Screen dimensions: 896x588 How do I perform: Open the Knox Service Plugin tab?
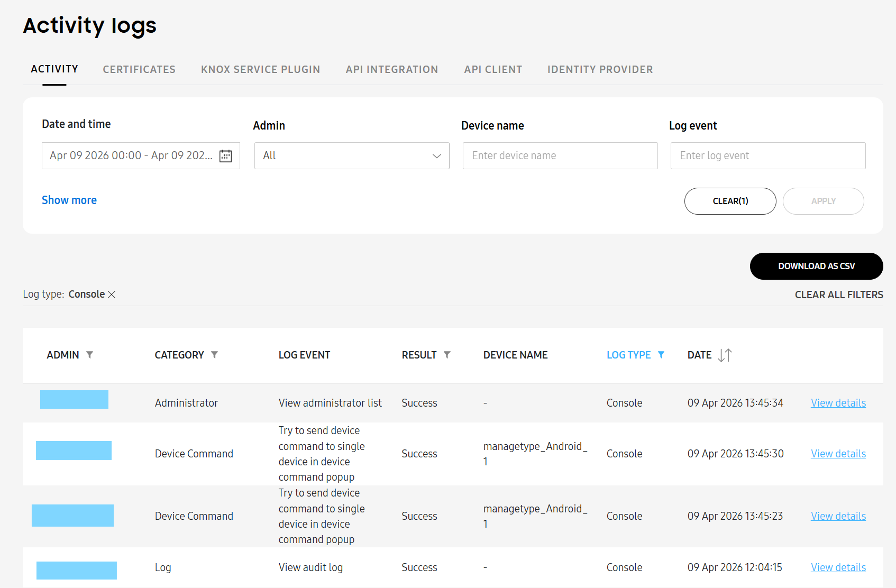tap(260, 69)
